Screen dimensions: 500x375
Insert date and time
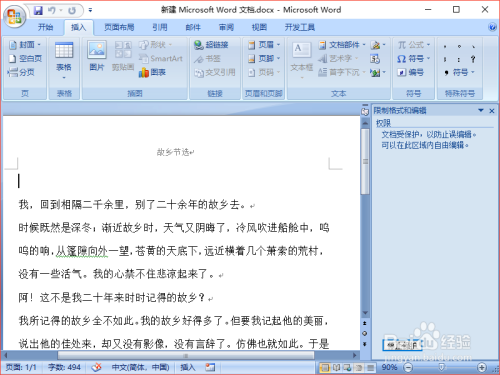coord(375,59)
